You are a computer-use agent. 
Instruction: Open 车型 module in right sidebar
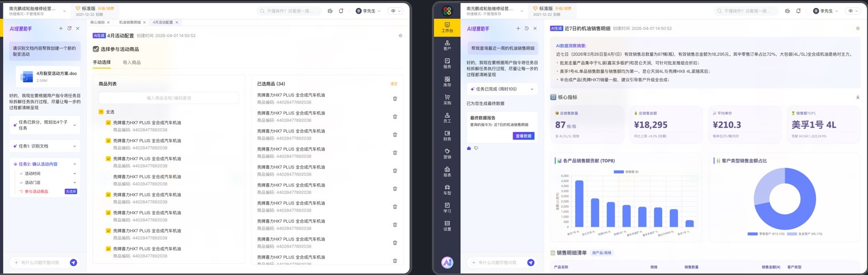click(447, 190)
